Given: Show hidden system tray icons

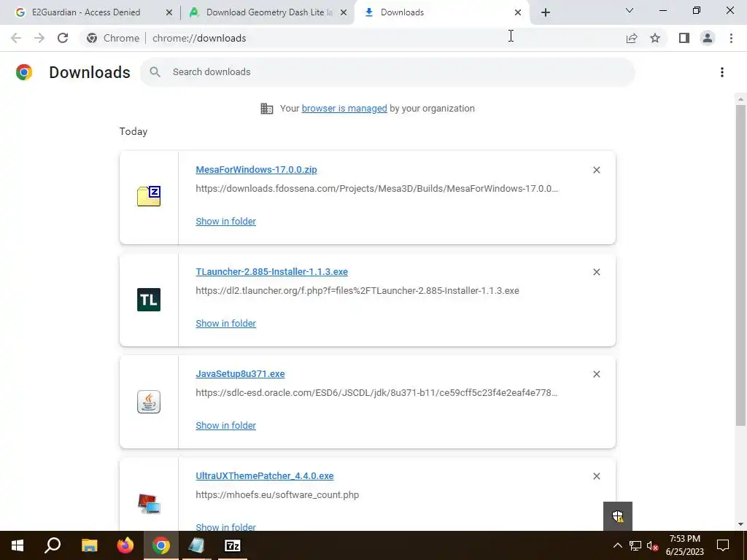Looking at the screenshot, I should point(617,545).
